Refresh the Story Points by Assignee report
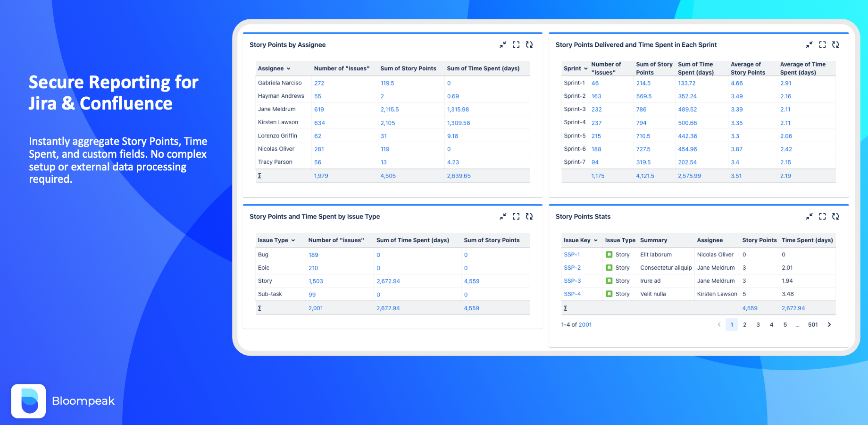 click(529, 44)
